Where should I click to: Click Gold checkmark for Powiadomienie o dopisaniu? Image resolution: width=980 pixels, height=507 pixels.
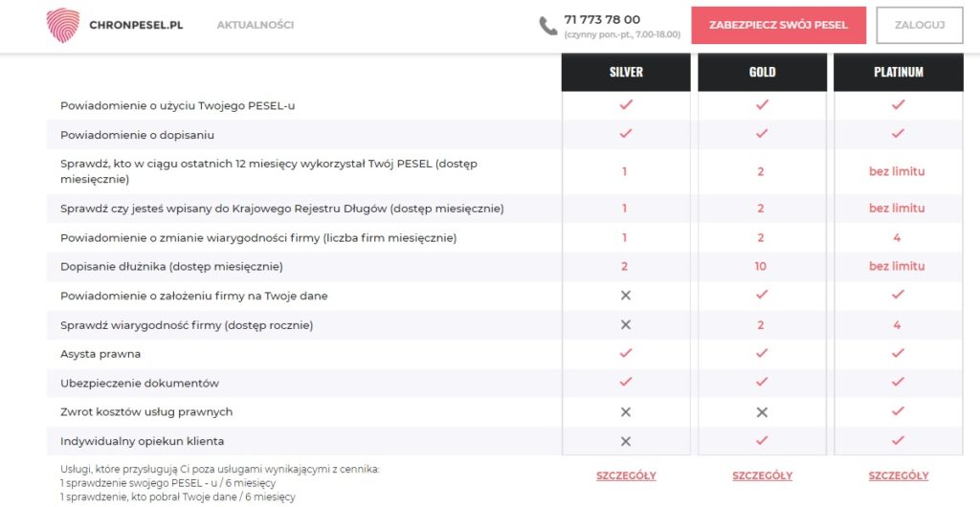(762, 134)
